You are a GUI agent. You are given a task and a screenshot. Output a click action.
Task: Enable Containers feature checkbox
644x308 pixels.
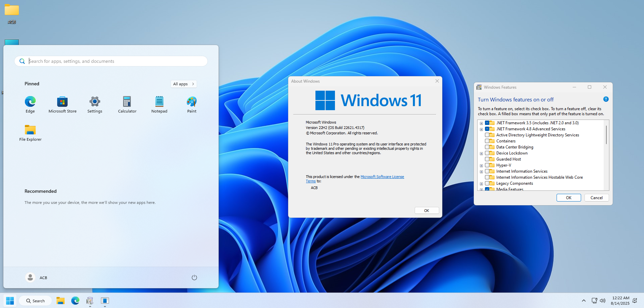tap(487, 141)
